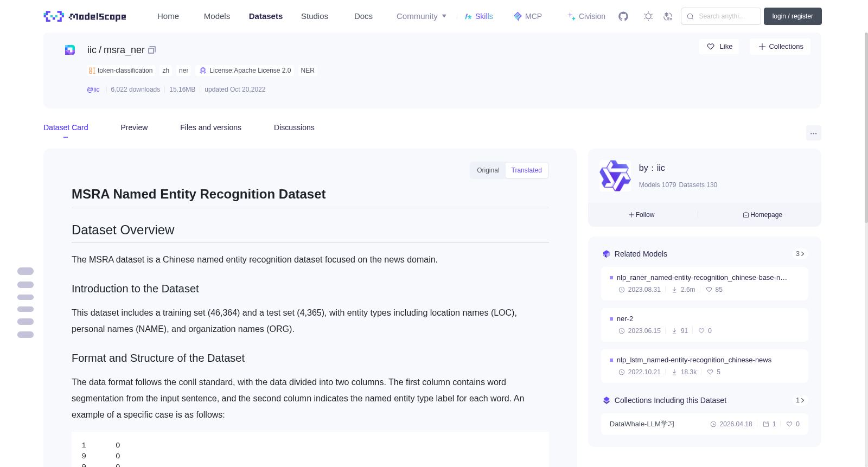This screenshot has width=868, height=467.
Task: Select the Original language toggle
Action: pyautogui.click(x=488, y=170)
